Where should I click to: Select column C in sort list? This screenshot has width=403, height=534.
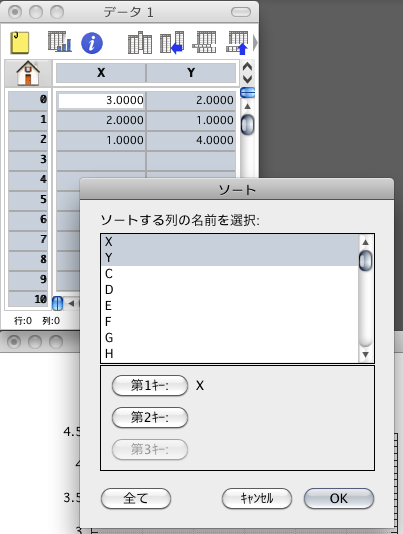[230, 273]
